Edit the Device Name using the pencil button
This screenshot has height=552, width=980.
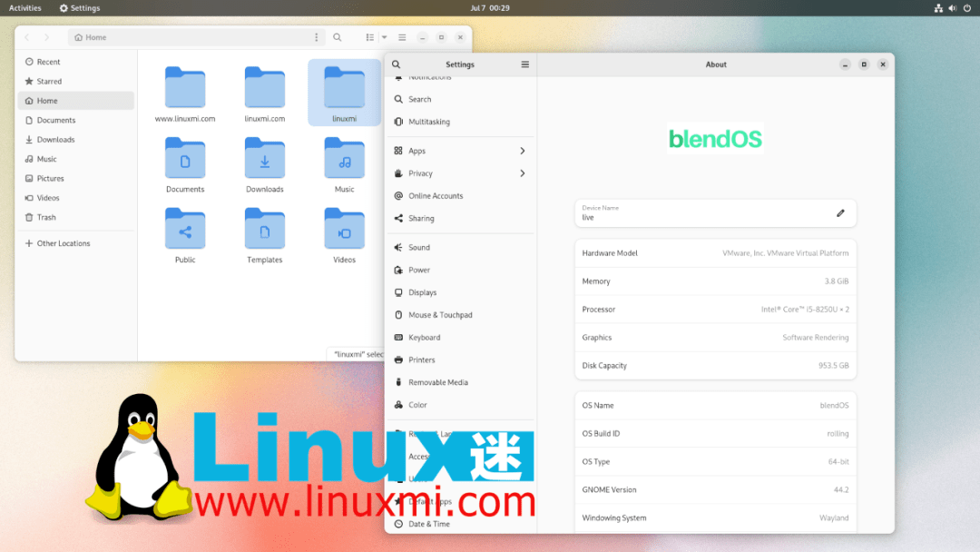pos(839,212)
